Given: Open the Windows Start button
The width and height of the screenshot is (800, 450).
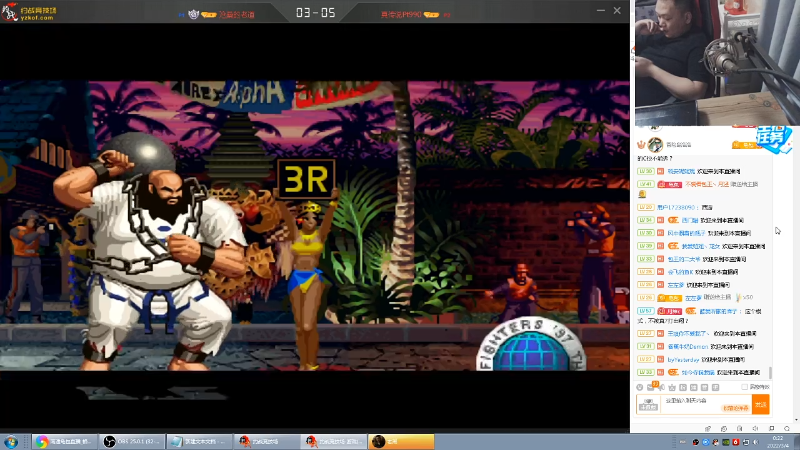Looking at the screenshot, I should point(11,441).
